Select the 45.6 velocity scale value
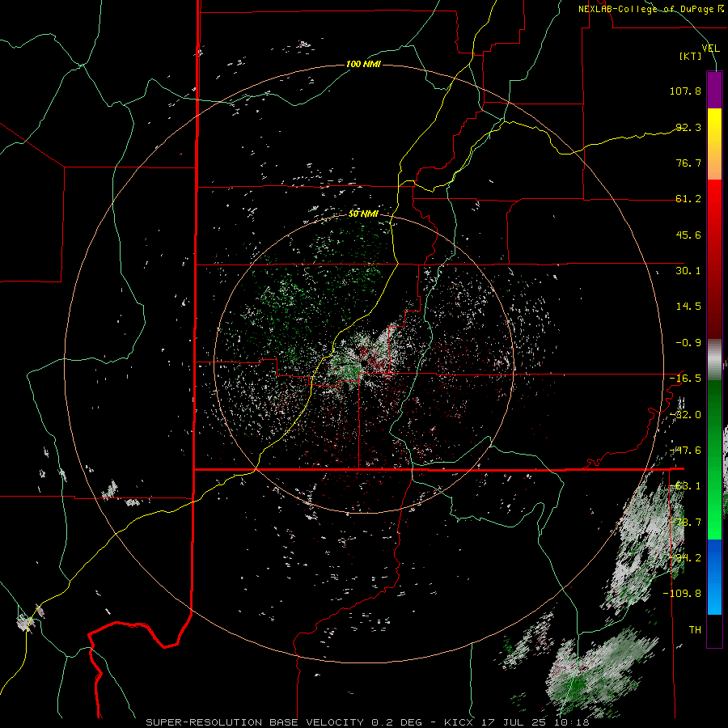Viewport: 728px width, 728px height. click(688, 235)
